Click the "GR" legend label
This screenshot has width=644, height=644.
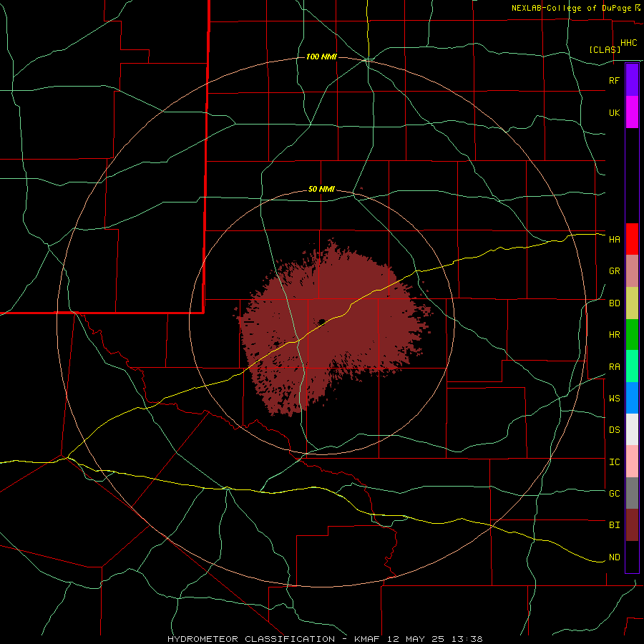(614, 271)
